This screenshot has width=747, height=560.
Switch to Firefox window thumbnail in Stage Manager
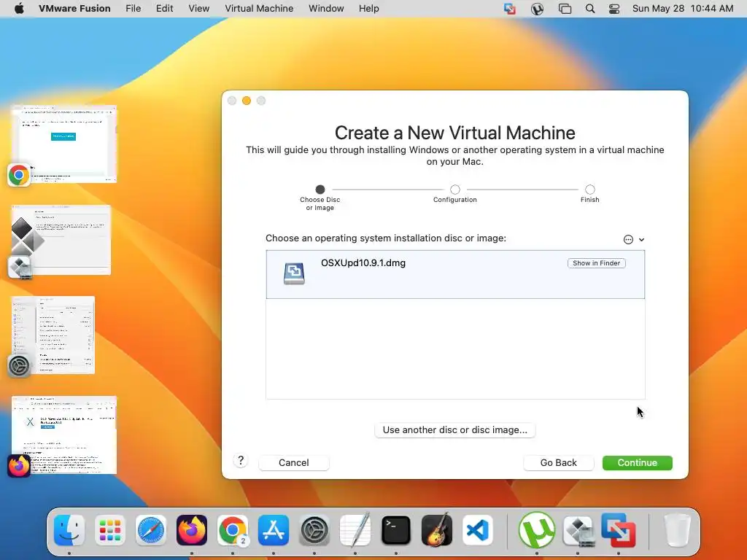(64, 435)
